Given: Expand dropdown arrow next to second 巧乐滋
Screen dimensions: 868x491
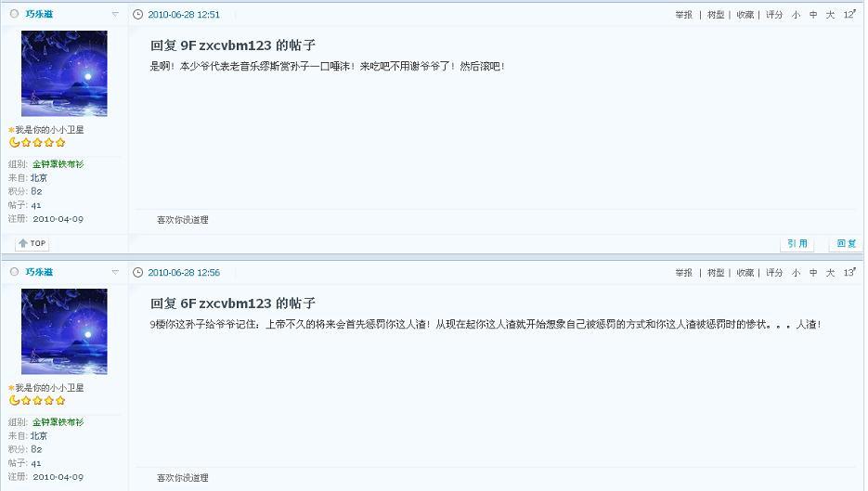Looking at the screenshot, I should click(x=115, y=272).
